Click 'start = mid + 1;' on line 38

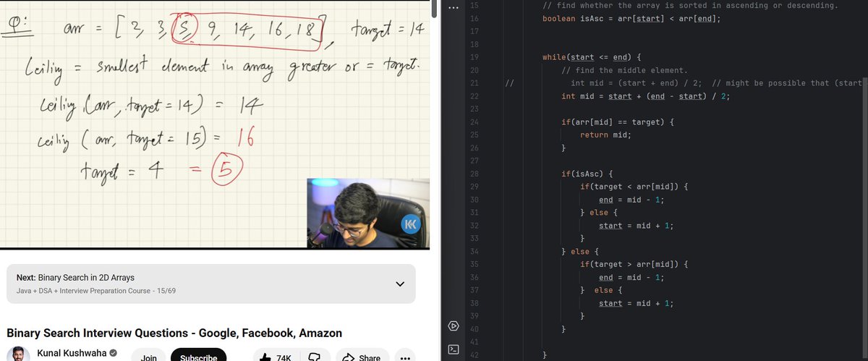pyautogui.click(x=637, y=304)
